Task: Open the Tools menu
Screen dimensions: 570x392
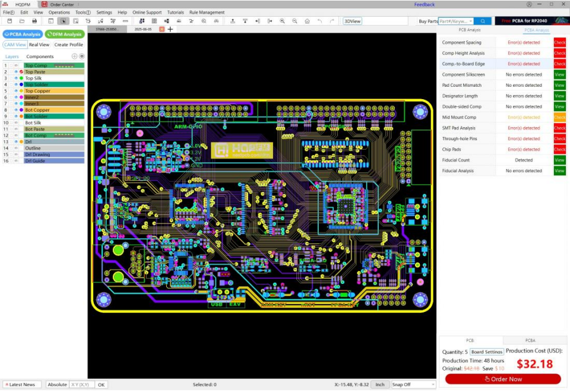Action: pyautogui.click(x=83, y=12)
